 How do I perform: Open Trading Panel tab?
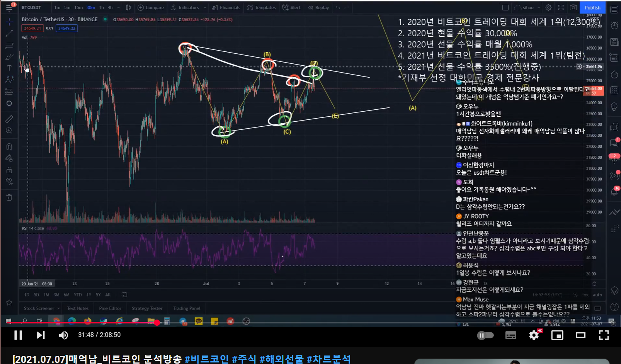coord(187,308)
